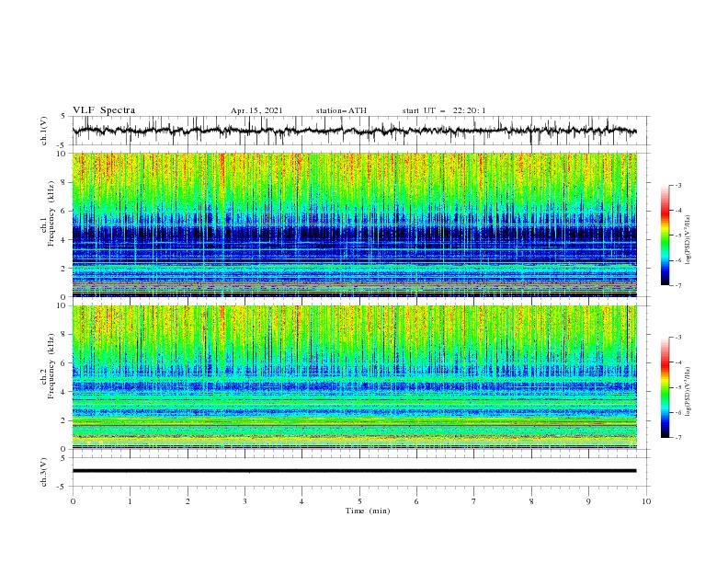The image size is (728, 563).
Task: Click the date 'Apr. 15, 2021'
Action: tap(256, 110)
